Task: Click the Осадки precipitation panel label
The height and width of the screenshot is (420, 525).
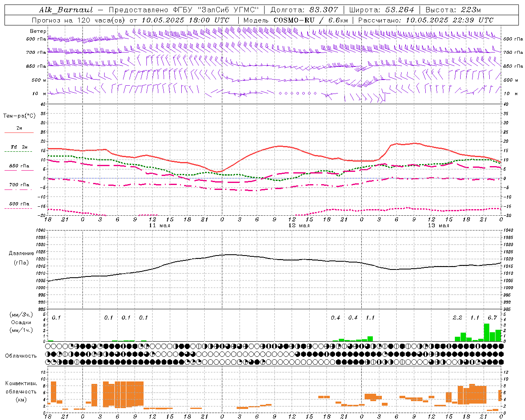Action: click(21, 322)
